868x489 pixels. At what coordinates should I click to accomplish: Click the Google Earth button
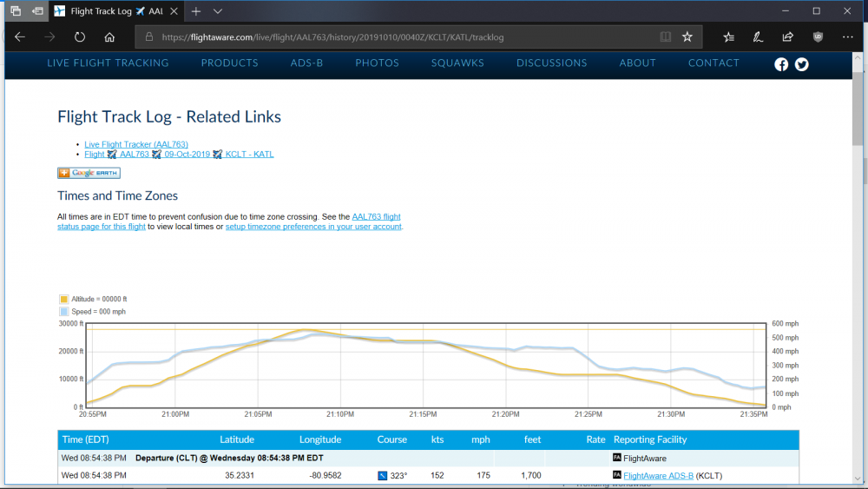pos(89,173)
